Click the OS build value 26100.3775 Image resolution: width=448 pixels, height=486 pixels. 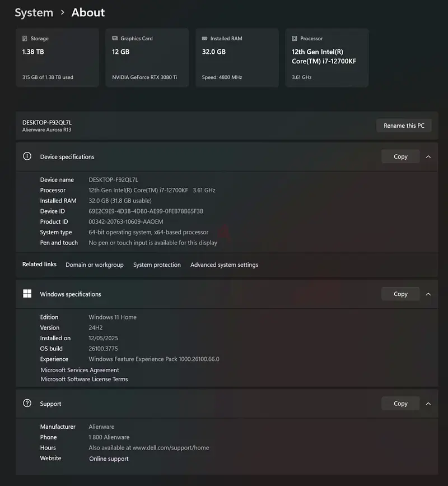tap(103, 349)
